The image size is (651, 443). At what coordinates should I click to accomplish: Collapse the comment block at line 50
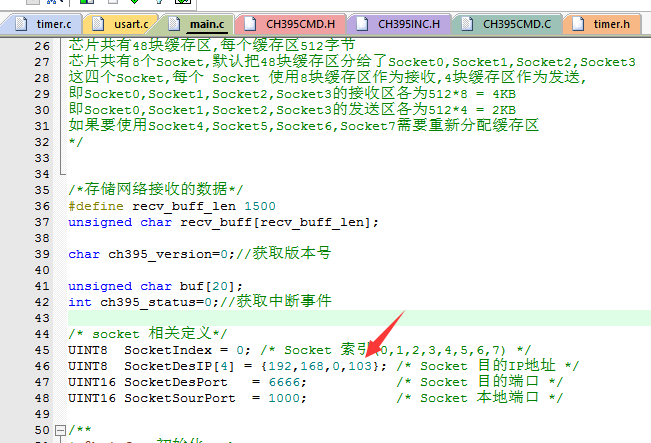(61, 430)
